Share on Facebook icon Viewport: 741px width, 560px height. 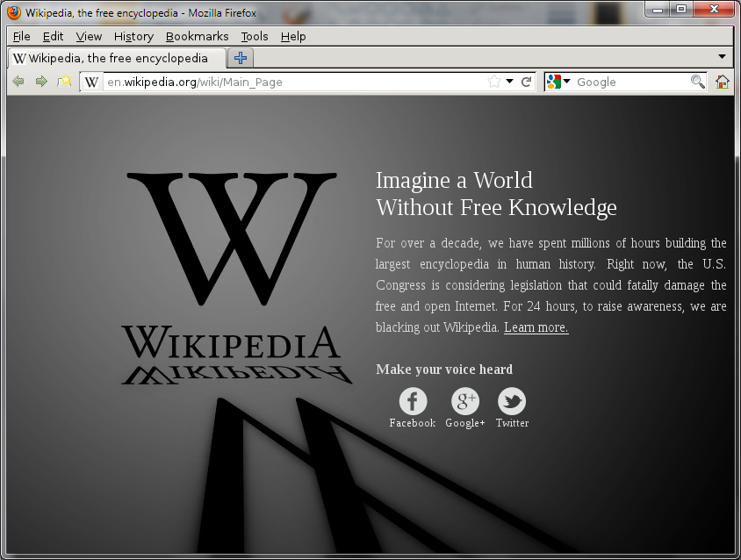pyautogui.click(x=413, y=401)
